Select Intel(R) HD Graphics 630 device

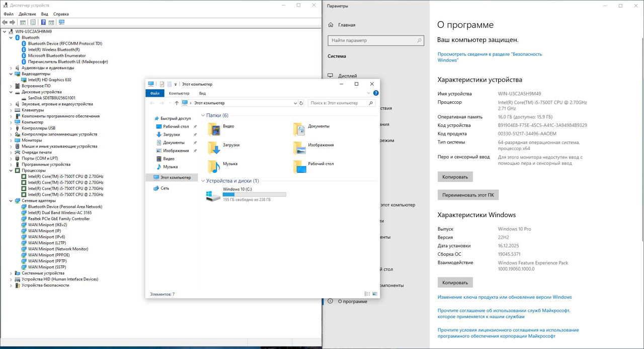(x=49, y=80)
